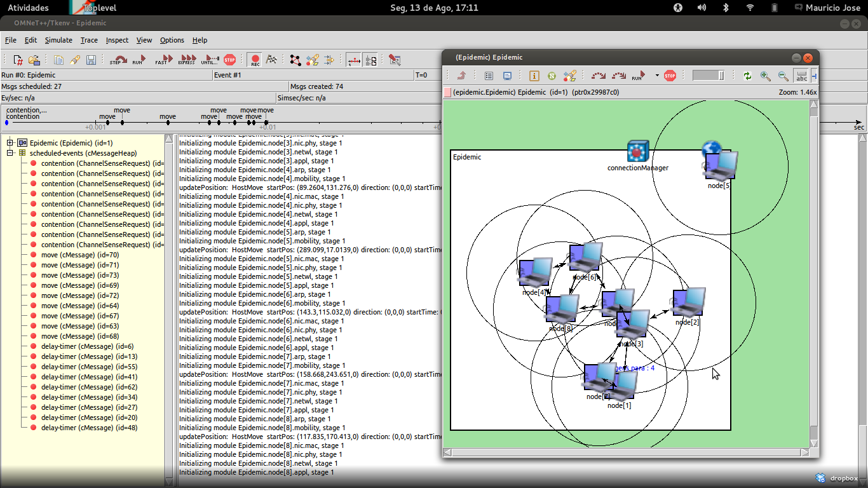This screenshot has width=868, height=488.
Task: Click first mini step arrow in Epidemic window
Action: (x=599, y=76)
